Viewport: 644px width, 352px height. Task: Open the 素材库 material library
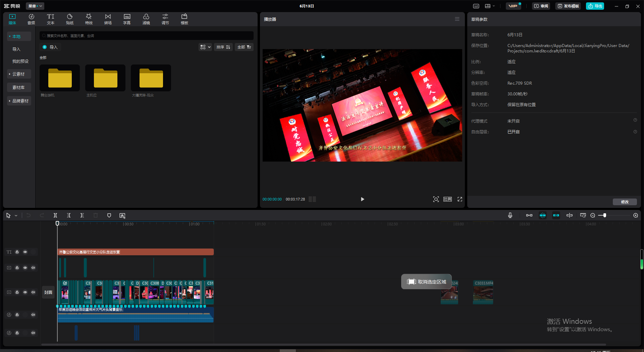19,87
